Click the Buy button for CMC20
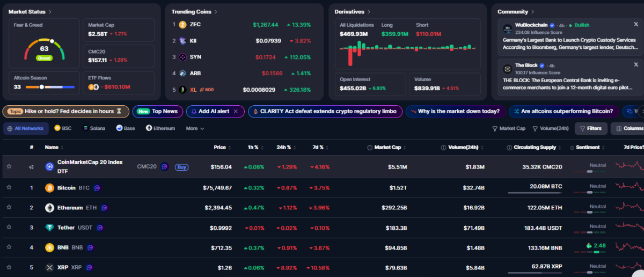Screen dimensions: 644x277 click(x=182, y=167)
